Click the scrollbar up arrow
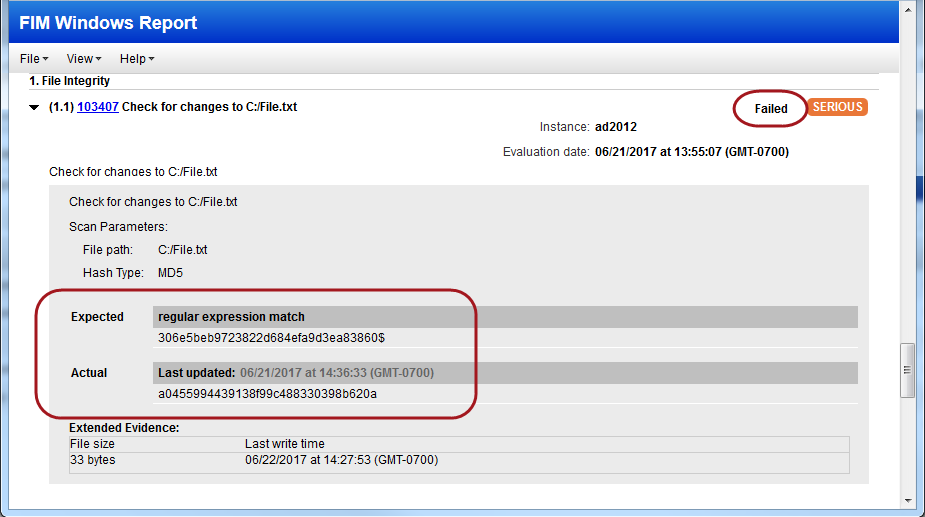 point(907,11)
